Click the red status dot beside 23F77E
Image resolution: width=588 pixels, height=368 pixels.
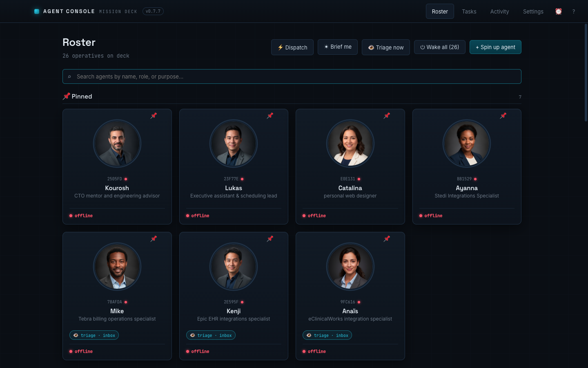[242, 179]
